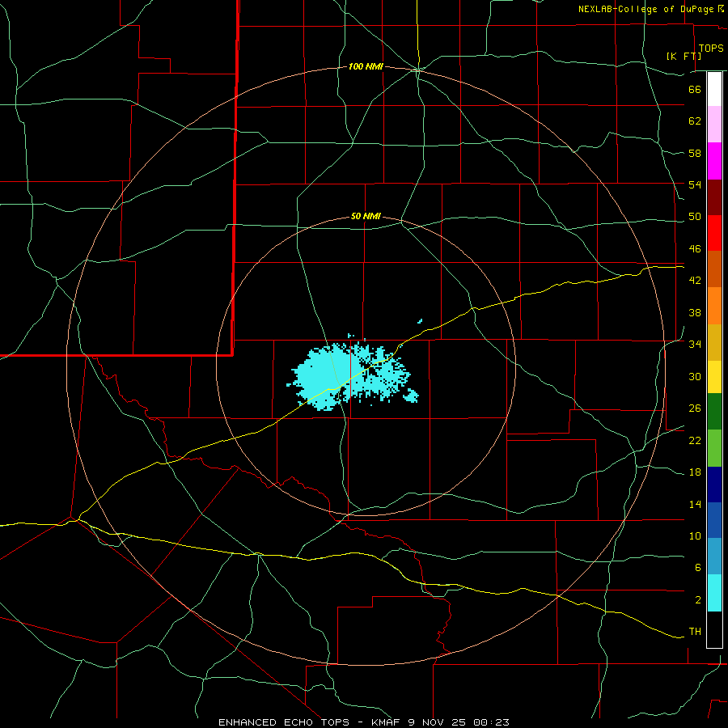Click the "50" legend value

coord(695,216)
